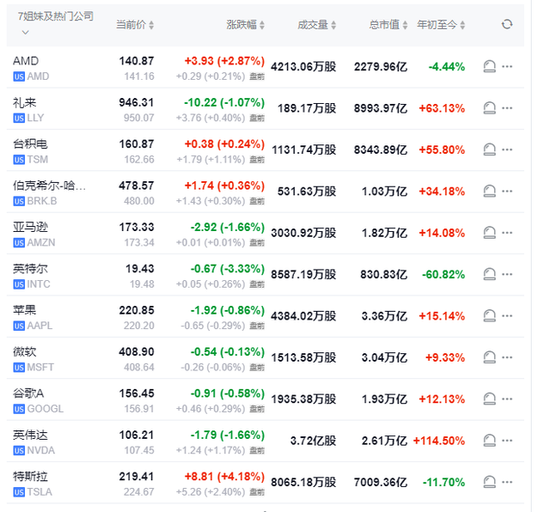
Task: Click AMD's year-to-date -4.44%
Action: pos(447,66)
